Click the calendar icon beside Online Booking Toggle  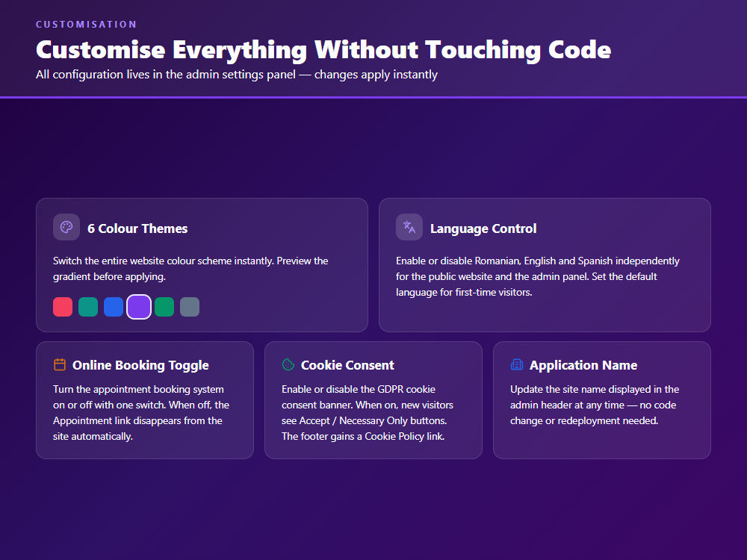point(60,365)
